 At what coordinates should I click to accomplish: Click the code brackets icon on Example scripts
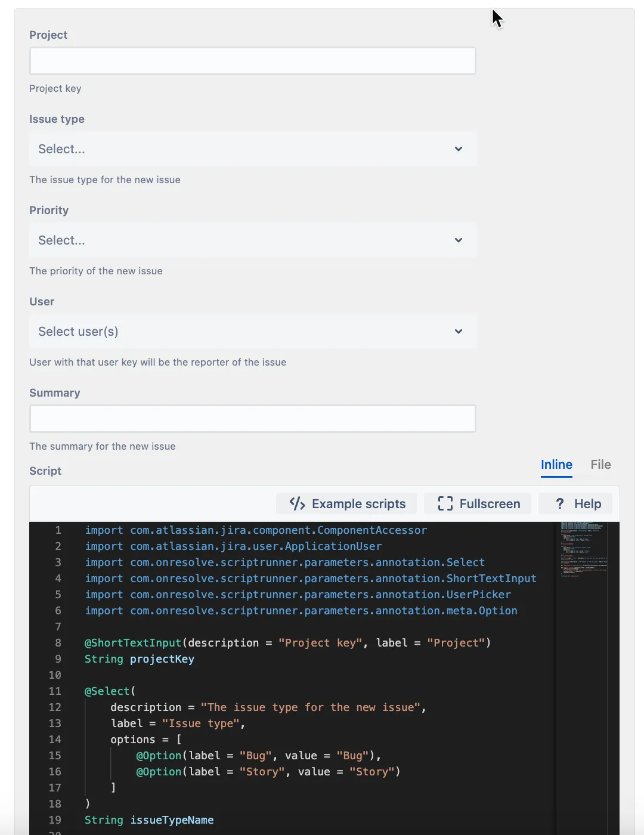click(x=297, y=504)
